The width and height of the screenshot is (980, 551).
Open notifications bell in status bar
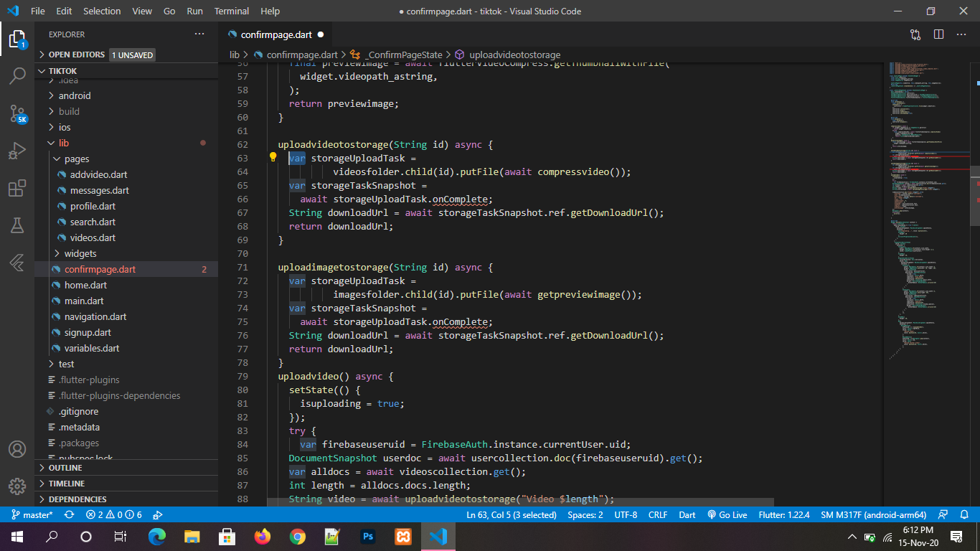coord(965,514)
